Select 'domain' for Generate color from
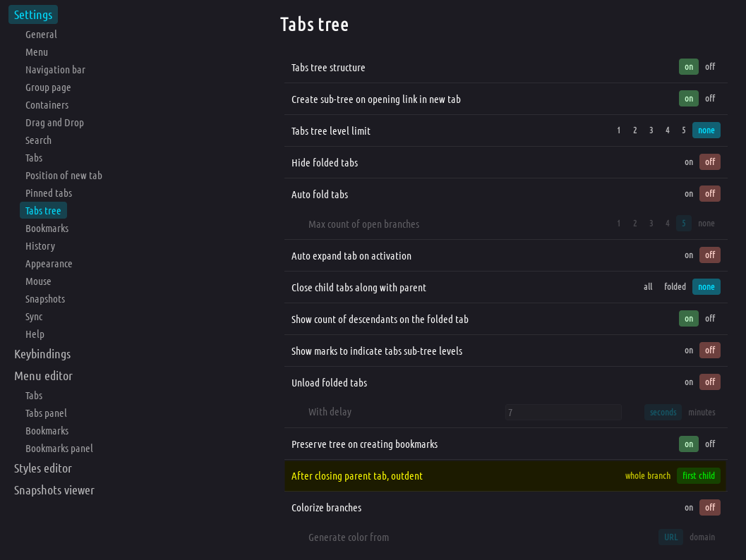Image resolution: width=746 pixels, height=560 pixels. tap(702, 537)
